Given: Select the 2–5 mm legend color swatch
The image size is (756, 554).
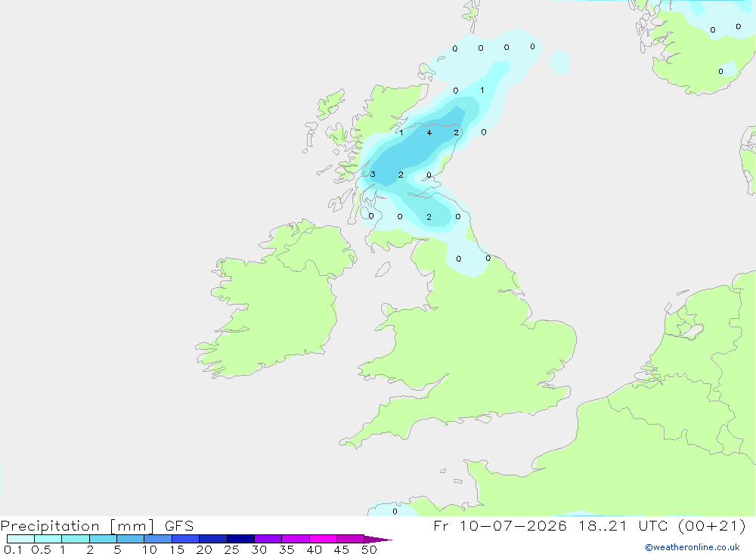Looking at the screenshot, I should click(x=103, y=539).
